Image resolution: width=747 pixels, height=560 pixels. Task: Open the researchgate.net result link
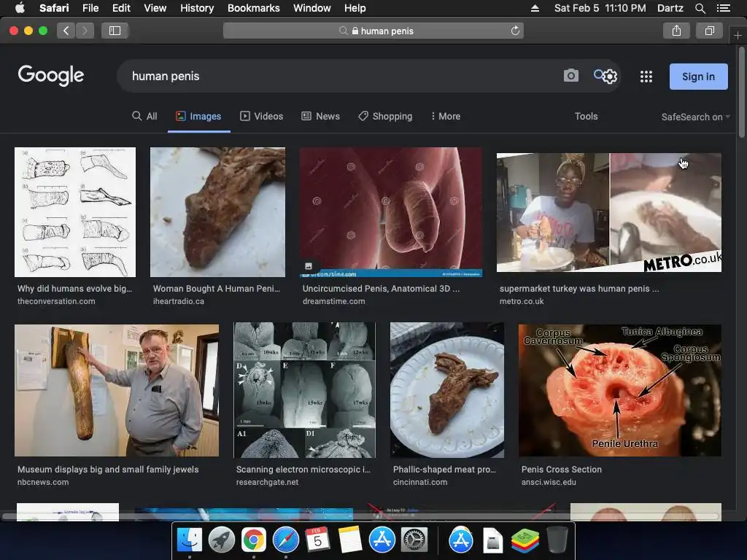click(267, 482)
